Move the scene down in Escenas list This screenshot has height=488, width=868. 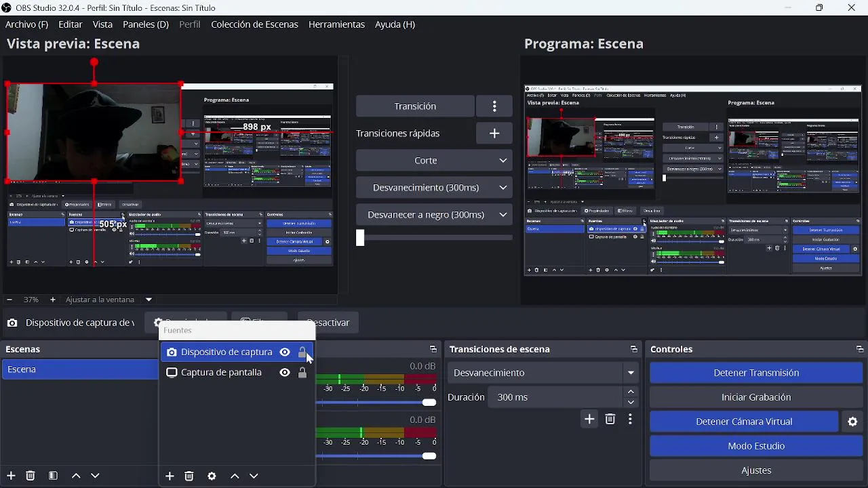96,476
